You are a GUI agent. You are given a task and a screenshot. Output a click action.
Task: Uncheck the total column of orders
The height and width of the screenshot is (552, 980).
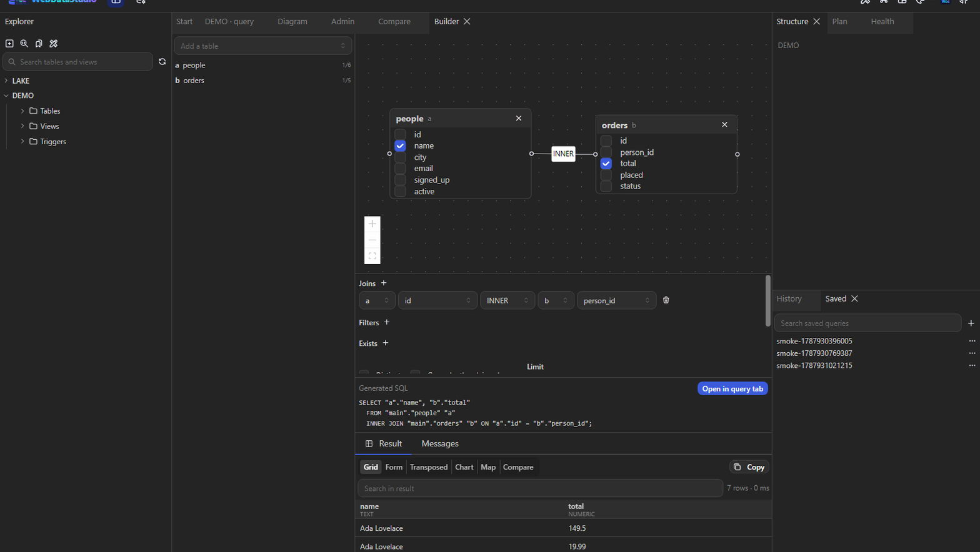coord(606,164)
